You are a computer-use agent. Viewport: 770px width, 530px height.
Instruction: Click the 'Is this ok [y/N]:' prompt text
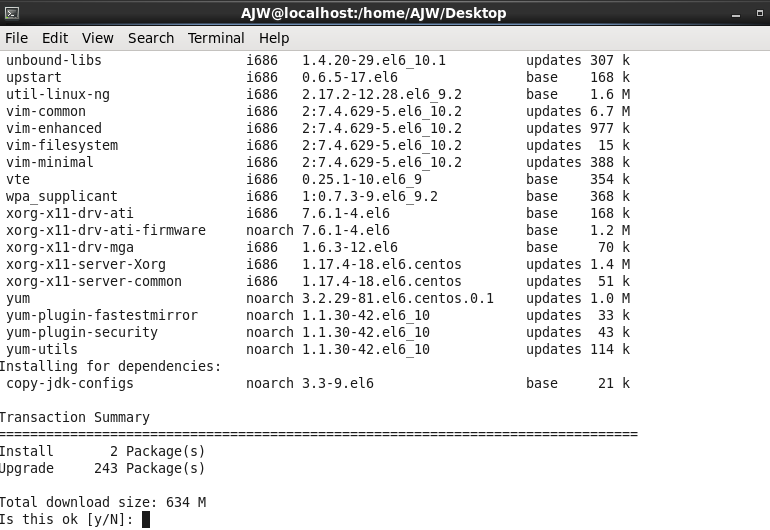click(x=66, y=519)
